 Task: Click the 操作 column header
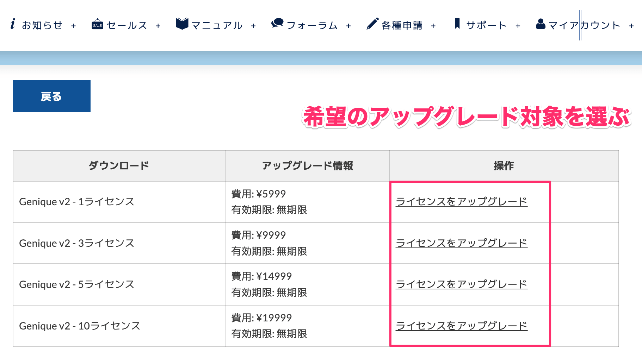[x=504, y=165]
